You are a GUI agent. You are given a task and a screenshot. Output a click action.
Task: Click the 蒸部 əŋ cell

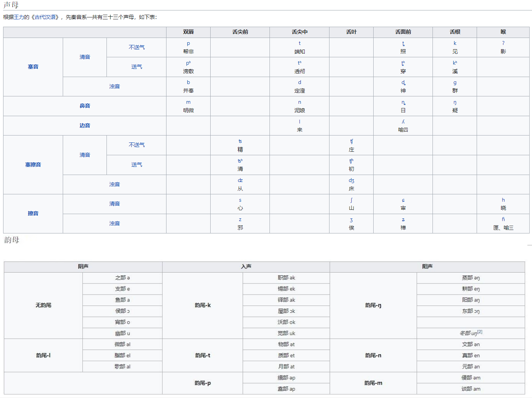pos(471,278)
